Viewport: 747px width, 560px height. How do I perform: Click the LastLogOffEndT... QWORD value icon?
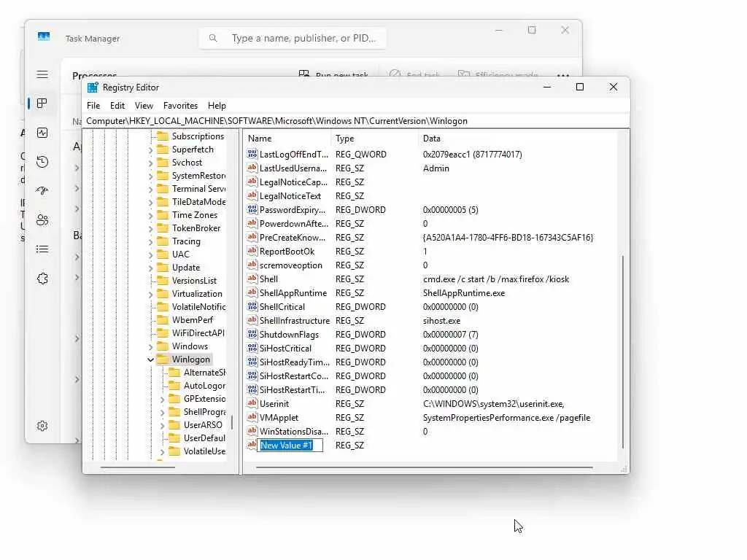[252, 155]
